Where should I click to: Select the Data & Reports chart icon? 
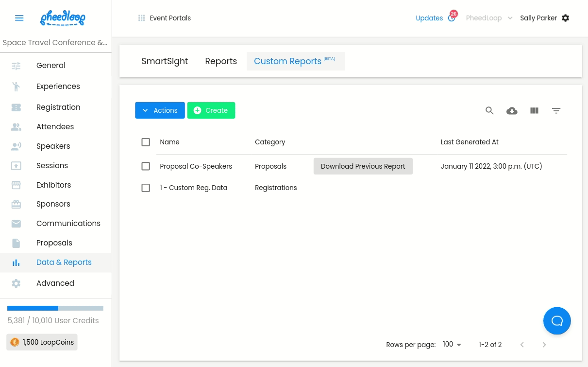[x=16, y=262]
